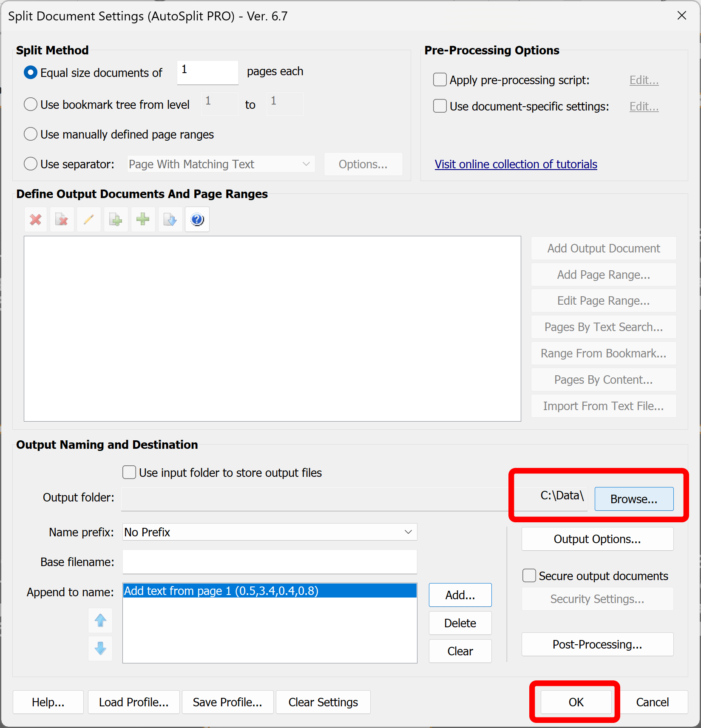Click Clear Settings button
The image size is (701, 728).
point(323,702)
